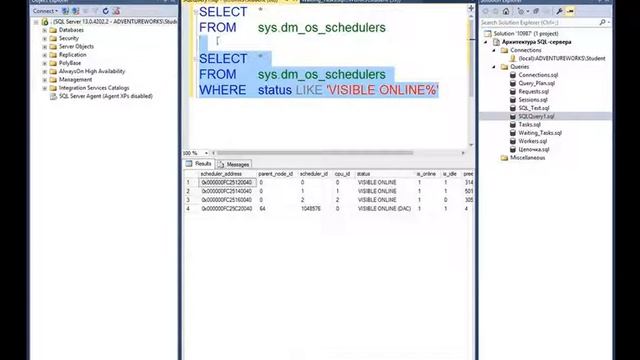Select the VISIBLE ONLINE (DAC) status cell
The width and height of the screenshot is (640, 360).
[x=384, y=209]
